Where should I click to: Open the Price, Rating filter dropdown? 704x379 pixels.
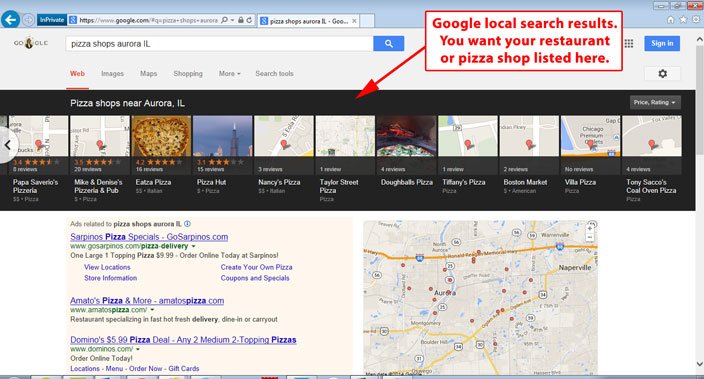click(x=655, y=102)
